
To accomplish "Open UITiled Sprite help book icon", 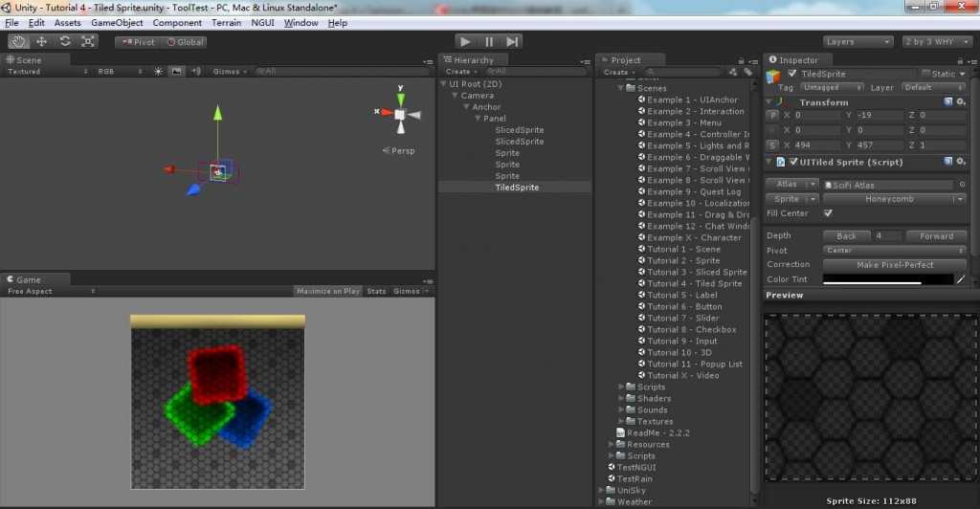I will point(948,162).
